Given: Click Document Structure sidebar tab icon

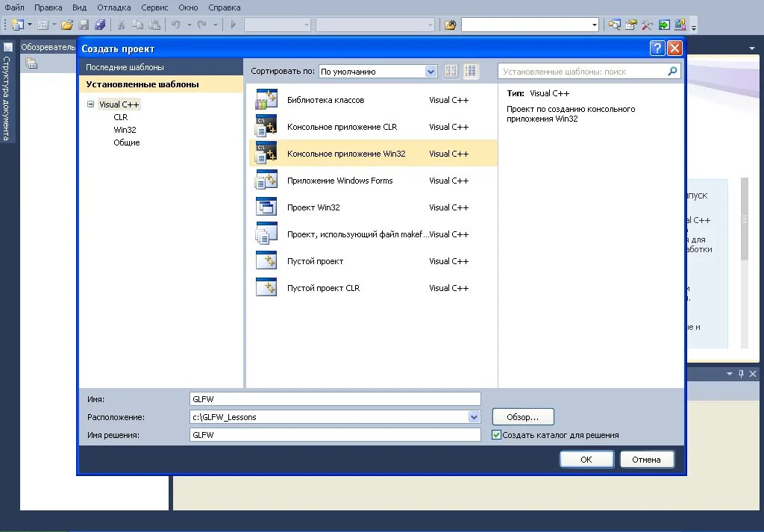Looking at the screenshot, I should tap(7, 47).
